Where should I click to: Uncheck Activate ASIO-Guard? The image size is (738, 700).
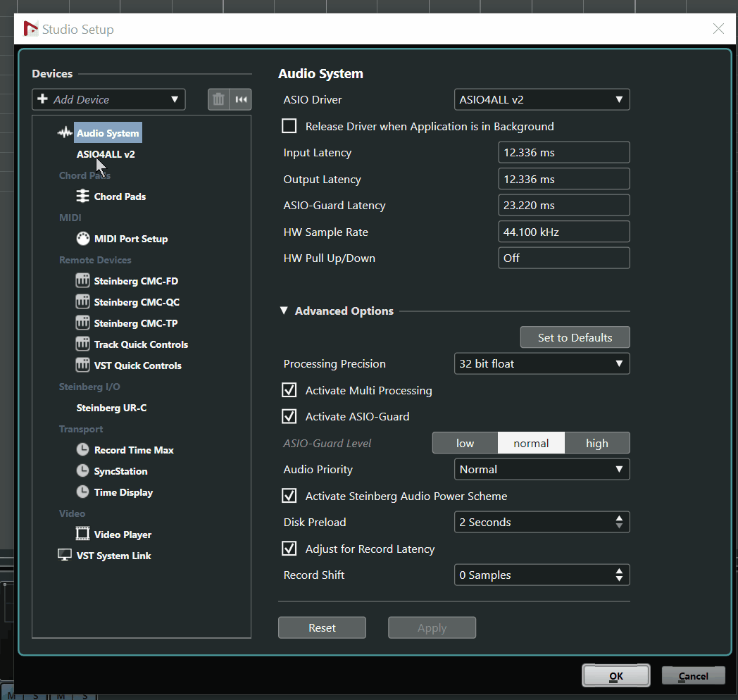(x=289, y=416)
